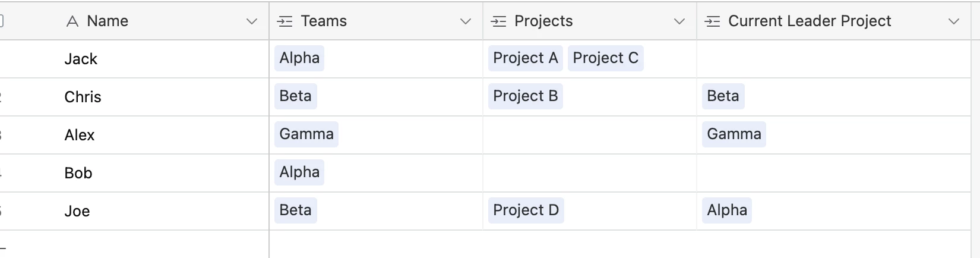Click the linked-record icon in Projects header
Image resolution: width=980 pixels, height=258 pixels.
click(499, 22)
